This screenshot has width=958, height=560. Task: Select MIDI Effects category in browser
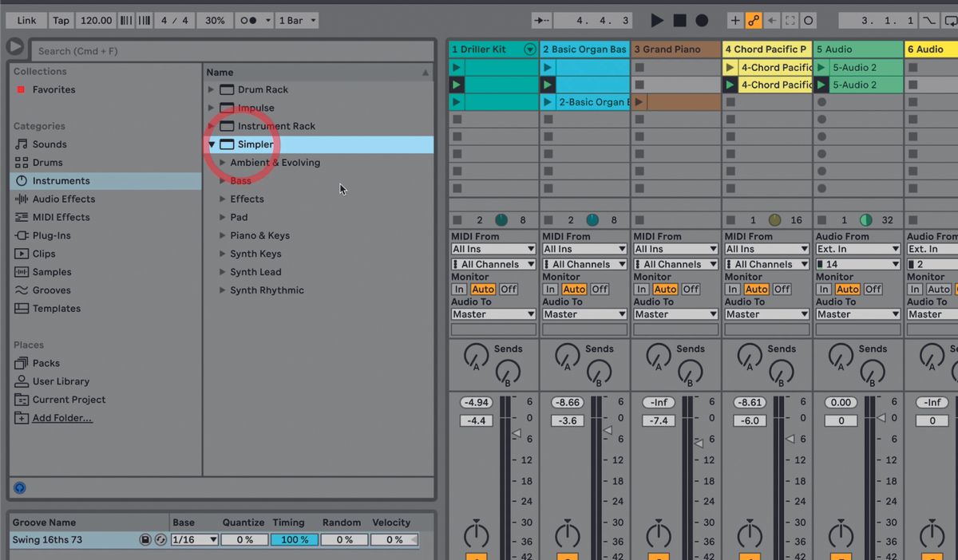click(x=61, y=217)
